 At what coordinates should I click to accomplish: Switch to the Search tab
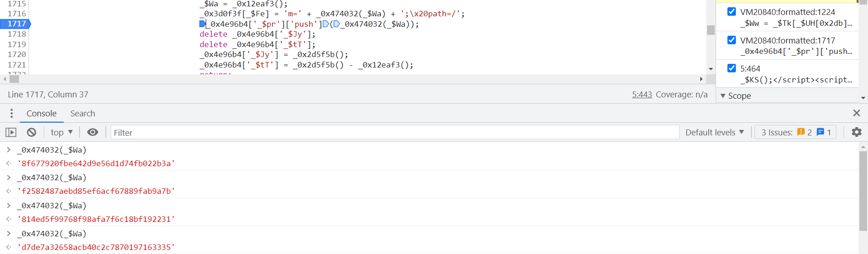point(83,113)
